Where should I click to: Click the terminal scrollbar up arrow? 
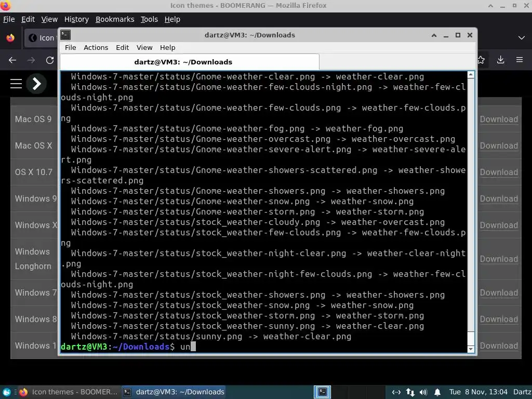coord(471,75)
